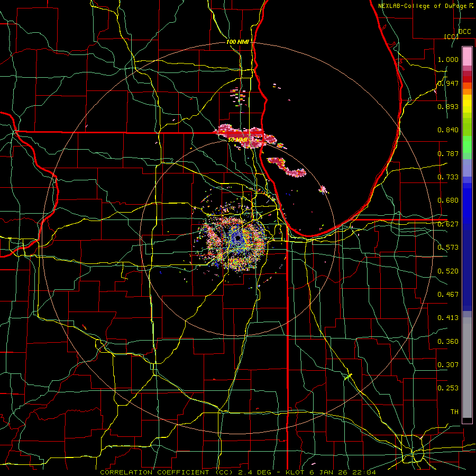Pick the gray lower color bar segment
Viewport: 476px width, 476px height.
[467, 368]
